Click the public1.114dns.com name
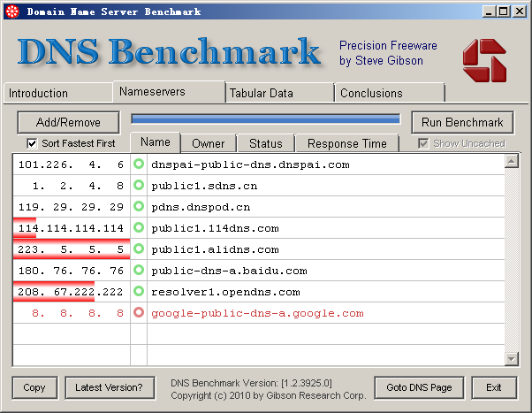Screen dimensions: 532x413 (215, 228)
